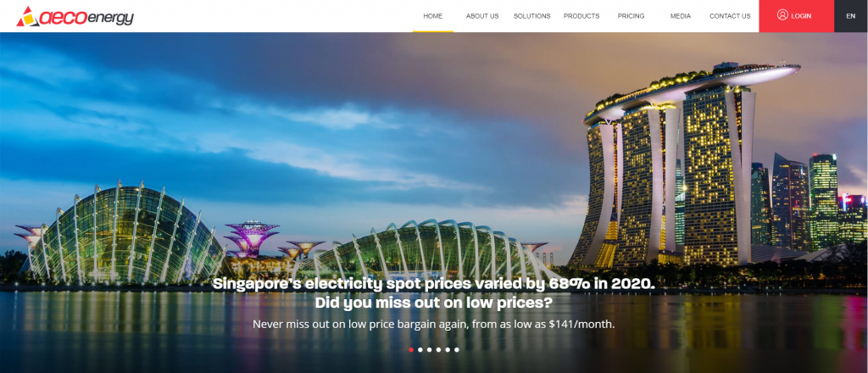868x373 pixels.
Task: Open the Contact Us page
Action: [x=730, y=16]
